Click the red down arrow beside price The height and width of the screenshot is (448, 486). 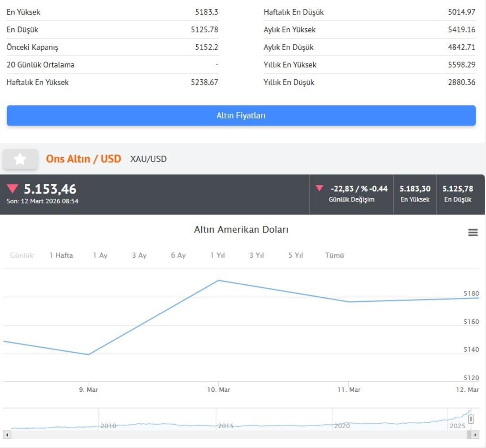(x=13, y=189)
